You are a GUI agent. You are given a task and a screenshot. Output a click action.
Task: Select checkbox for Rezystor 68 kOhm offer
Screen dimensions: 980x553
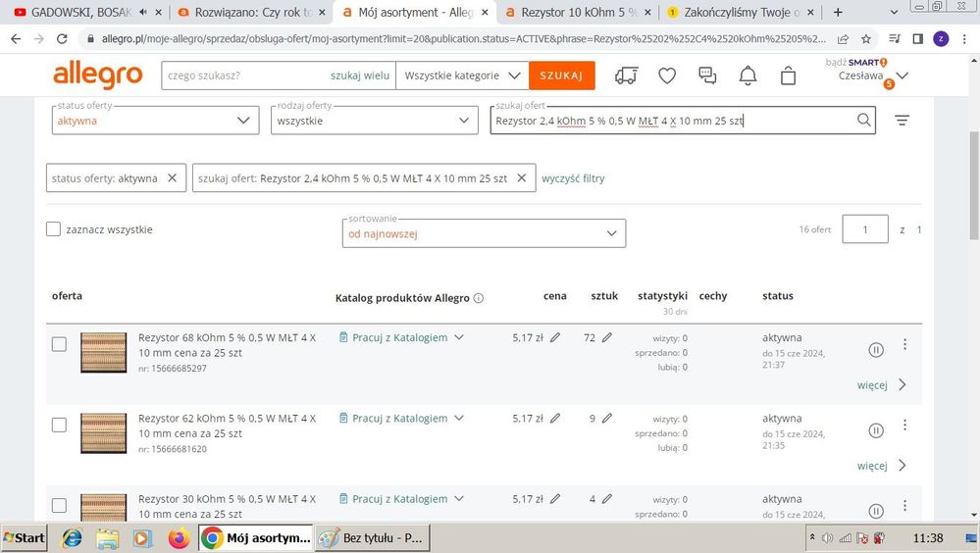click(x=59, y=344)
